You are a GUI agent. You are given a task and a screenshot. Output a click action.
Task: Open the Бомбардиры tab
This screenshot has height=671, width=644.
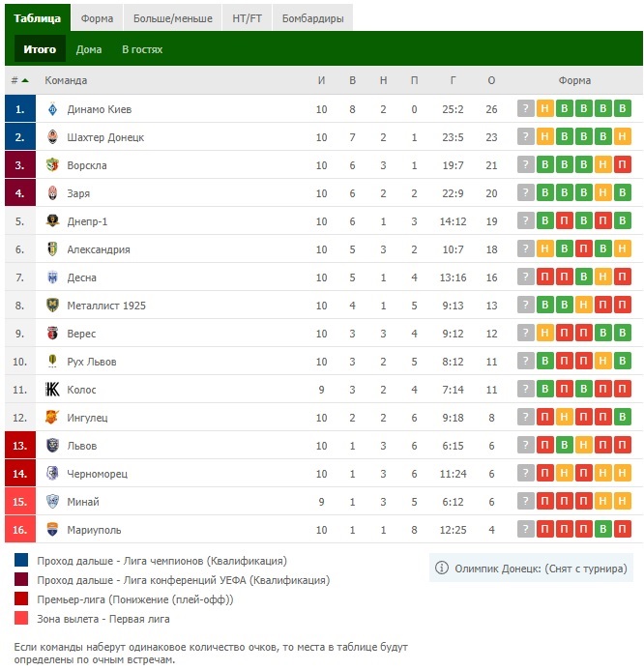[x=312, y=18]
